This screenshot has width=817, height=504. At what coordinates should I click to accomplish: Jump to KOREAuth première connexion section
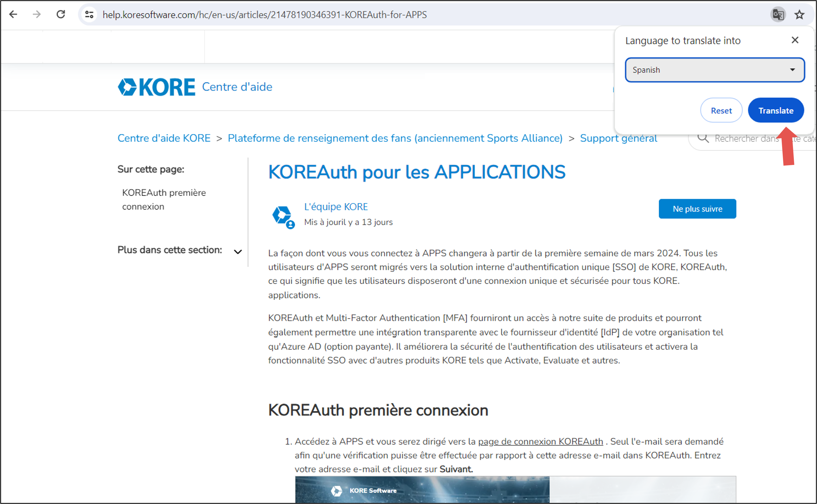tap(164, 199)
